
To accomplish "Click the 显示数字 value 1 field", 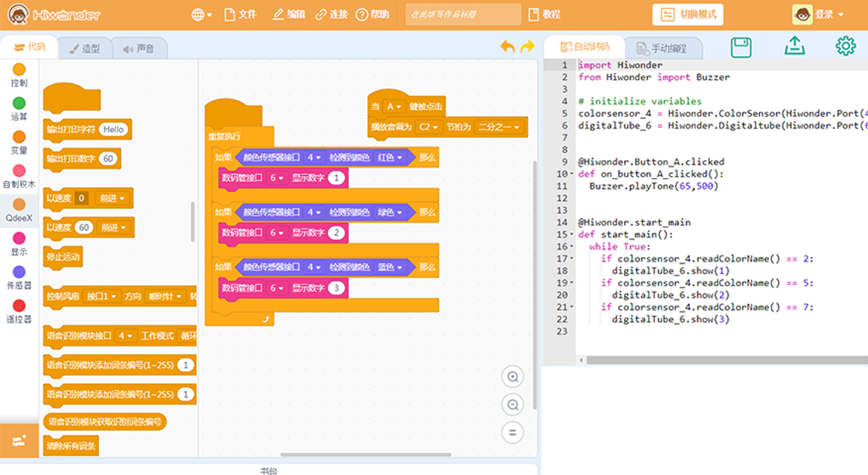I will (x=336, y=178).
